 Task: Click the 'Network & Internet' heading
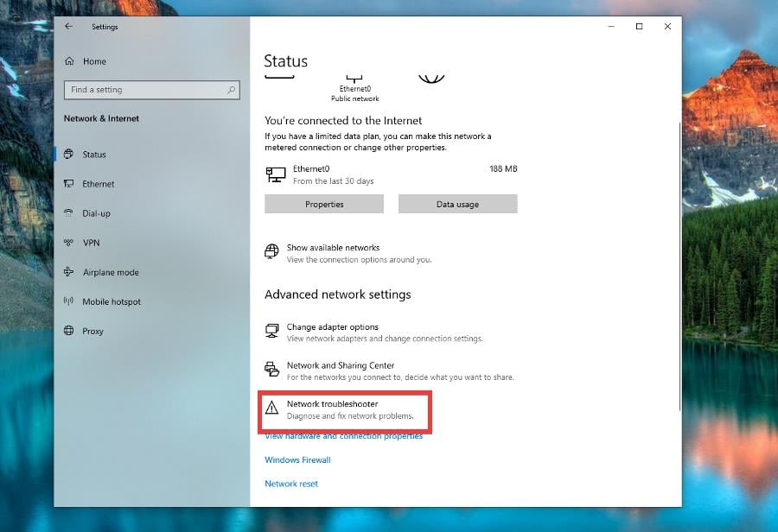101,118
